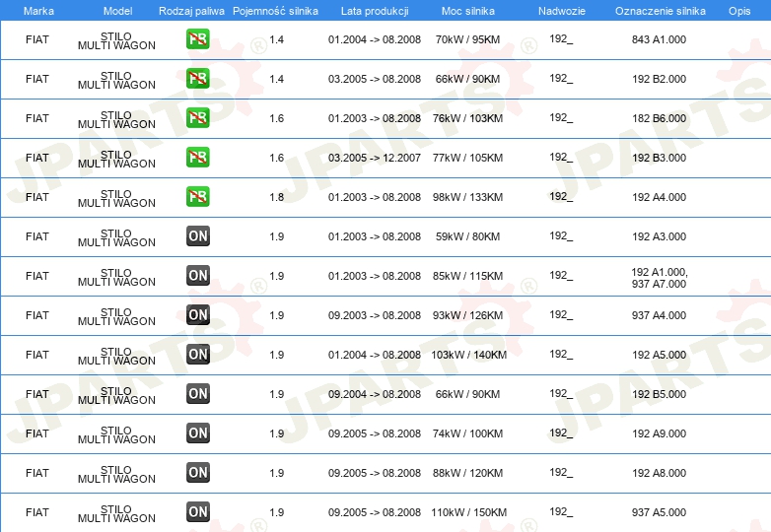
Task: Click the petrol icon for 192 B2.000 engine
Action: click(197, 79)
